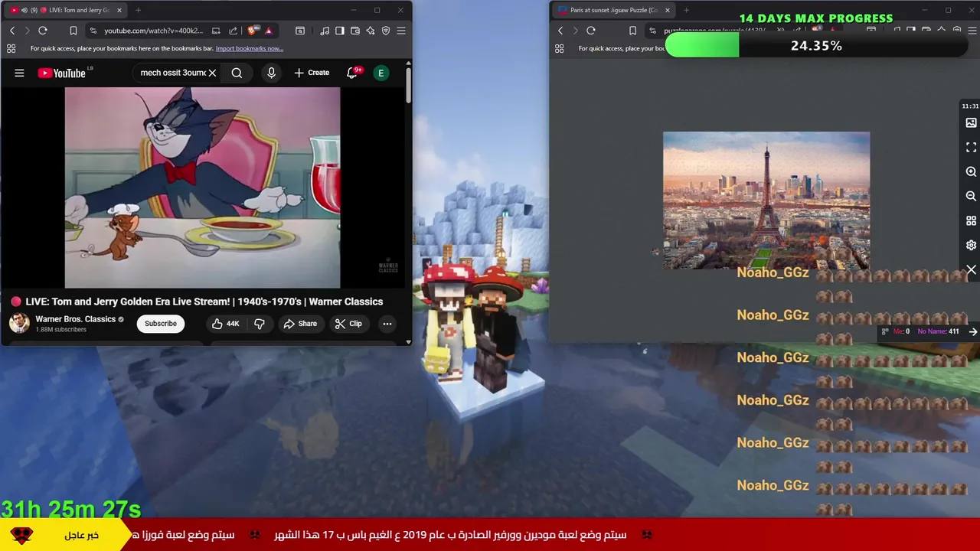Screen dimensions: 980x551
Task: Bookmark the puzzle page
Action: coord(632,31)
